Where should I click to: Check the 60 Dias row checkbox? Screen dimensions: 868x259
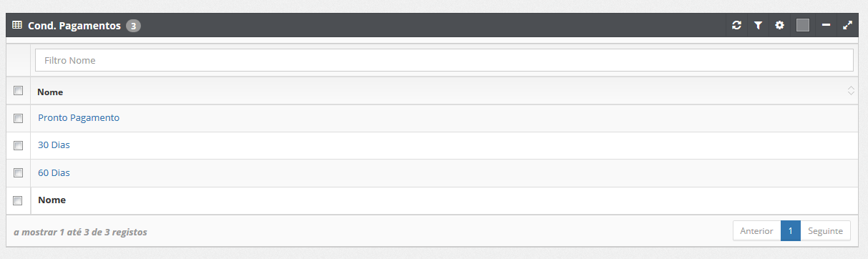(19, 172)
